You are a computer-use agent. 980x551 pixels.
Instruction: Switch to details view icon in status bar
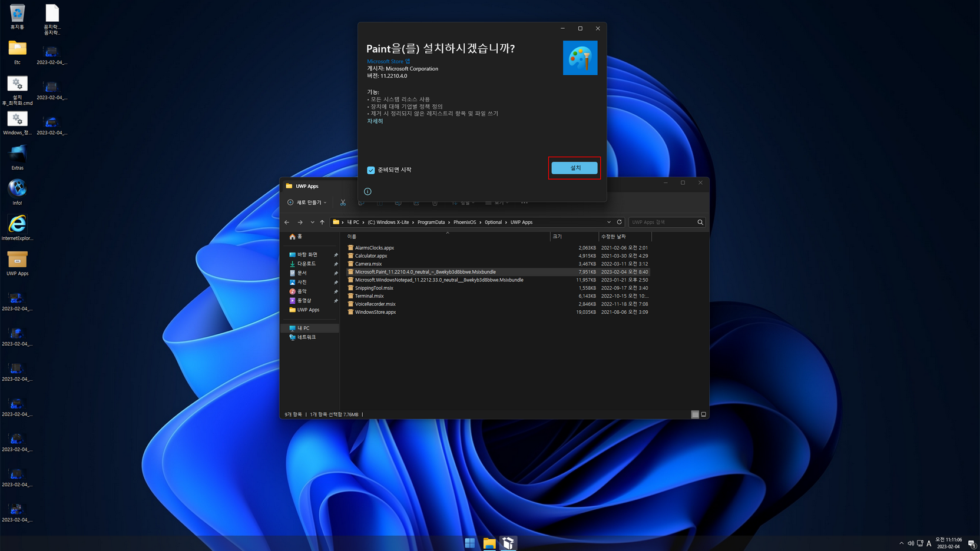695,414
